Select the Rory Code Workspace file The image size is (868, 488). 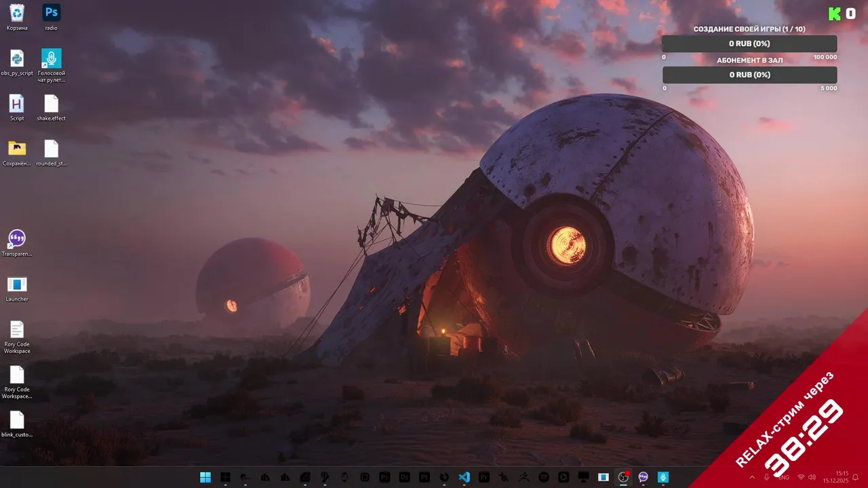tap(17, 337)
